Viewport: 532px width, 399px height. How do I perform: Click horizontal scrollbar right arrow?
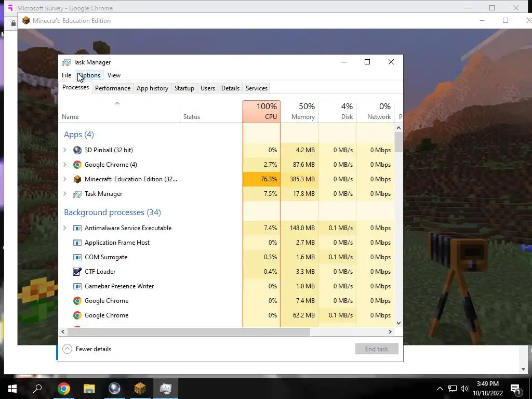point(390,331)
